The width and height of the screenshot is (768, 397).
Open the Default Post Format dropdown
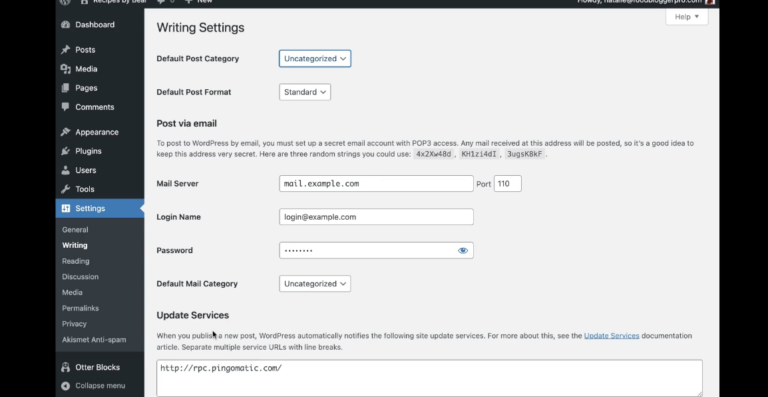[x=305, y=92]
